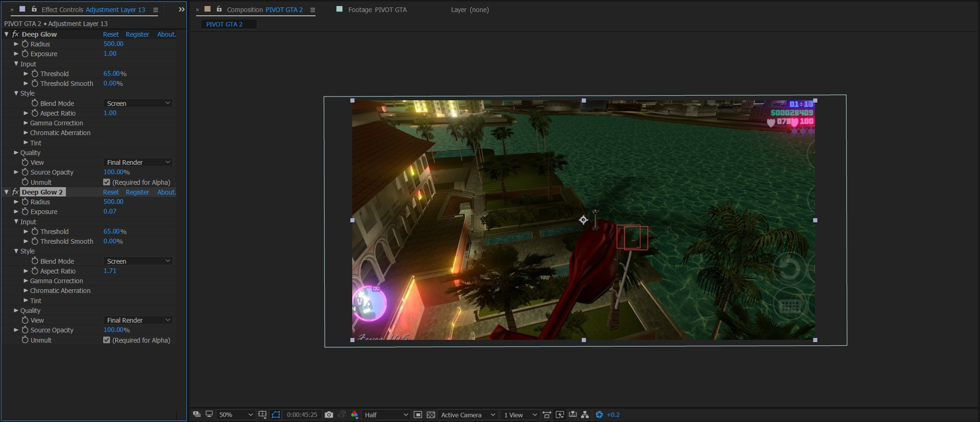Switch to Effect Controls Adjustment Layer 13 tab
The image size is (980, 422).
point(93,10)
